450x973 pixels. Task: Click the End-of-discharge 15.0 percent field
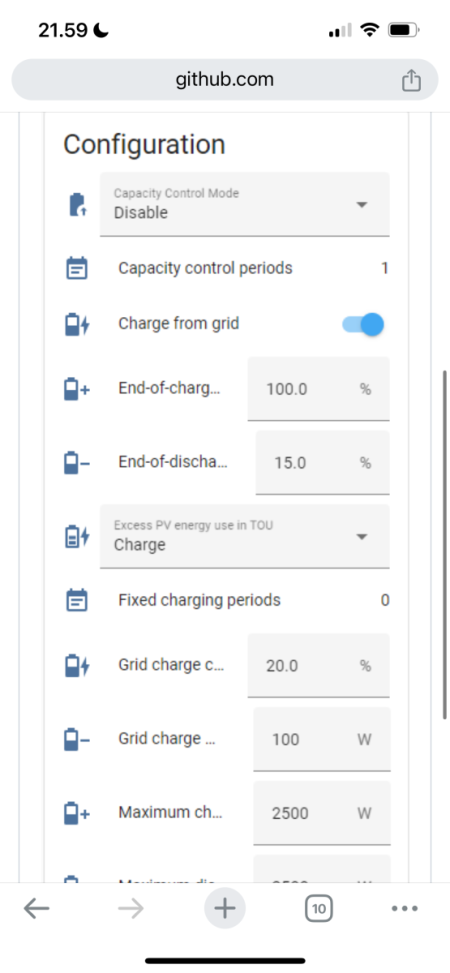click(323, 462)
